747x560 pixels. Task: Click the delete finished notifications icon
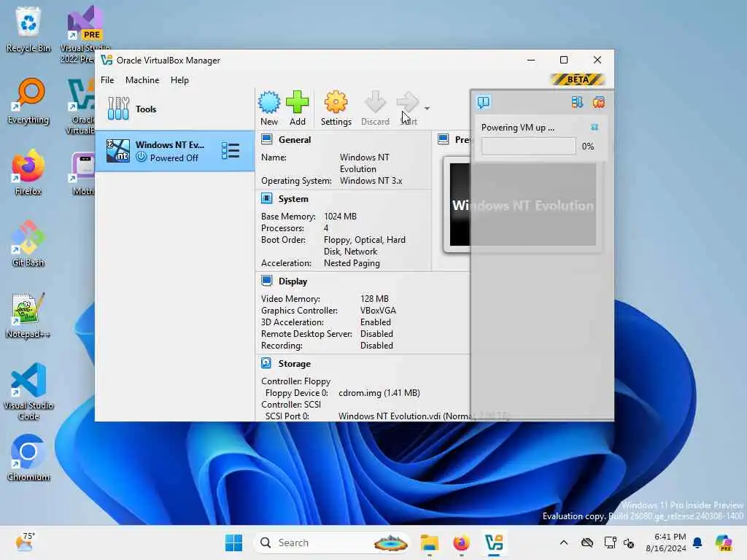click(599, 102)
